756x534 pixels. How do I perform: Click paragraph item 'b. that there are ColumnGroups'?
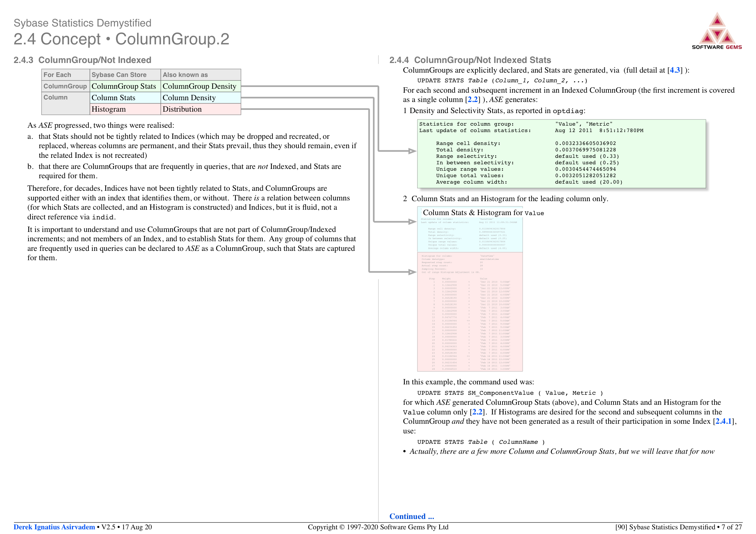click(x=184, y=171)
